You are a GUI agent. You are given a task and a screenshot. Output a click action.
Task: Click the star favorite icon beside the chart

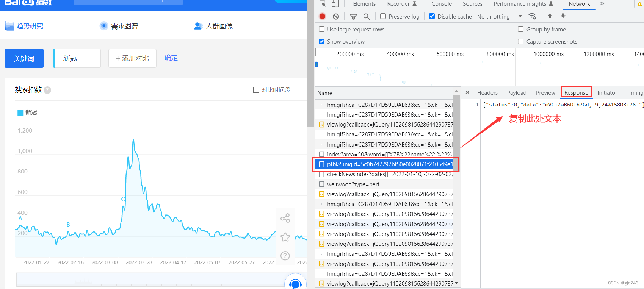(x=285, y=237)
